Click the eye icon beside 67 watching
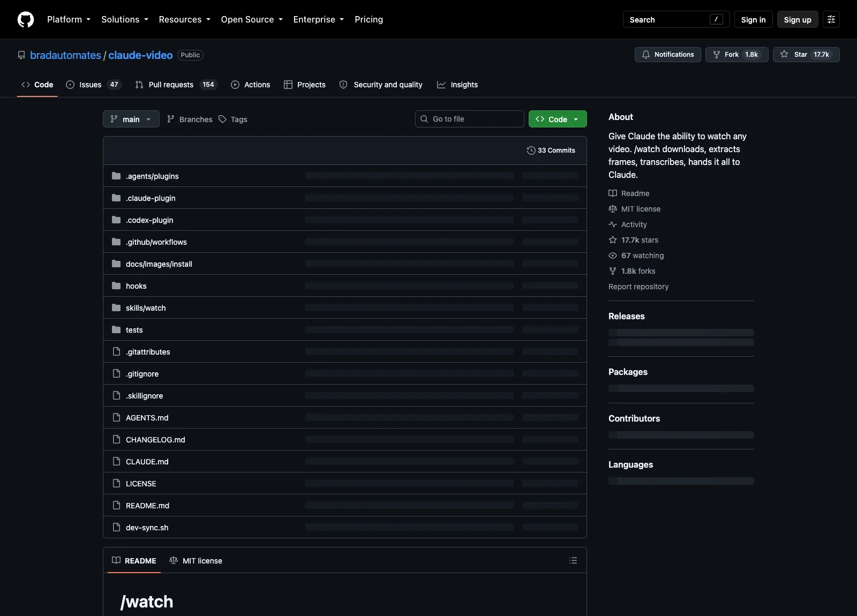 pos(613,256)
